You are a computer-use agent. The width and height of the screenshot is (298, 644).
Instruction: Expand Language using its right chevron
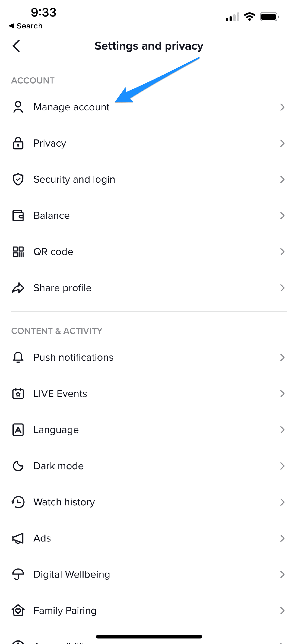point(282,430)
